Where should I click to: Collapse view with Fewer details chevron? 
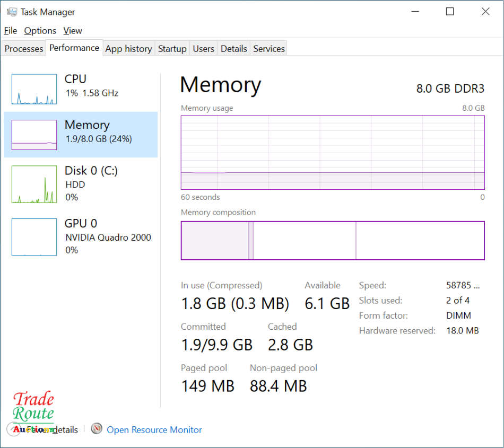tap(13, 429)
